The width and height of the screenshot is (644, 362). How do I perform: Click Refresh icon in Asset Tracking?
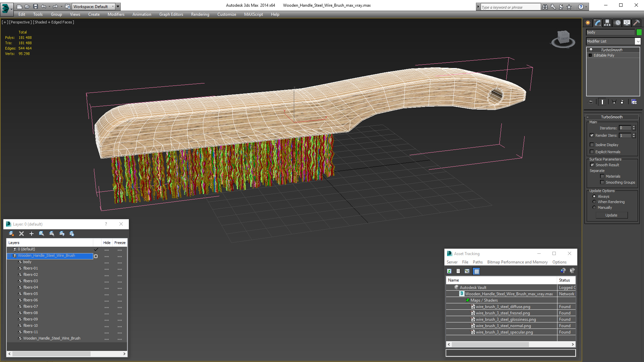pos(449,271)
